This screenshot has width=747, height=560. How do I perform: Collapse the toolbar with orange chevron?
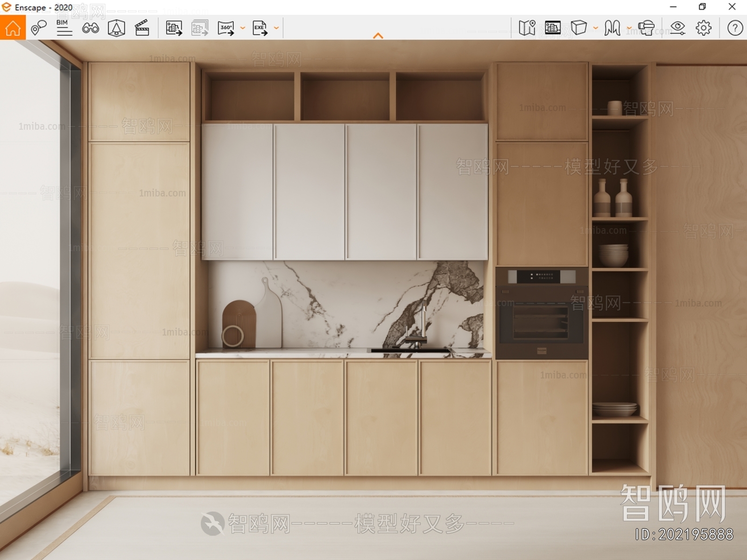(x=378, y=35)
